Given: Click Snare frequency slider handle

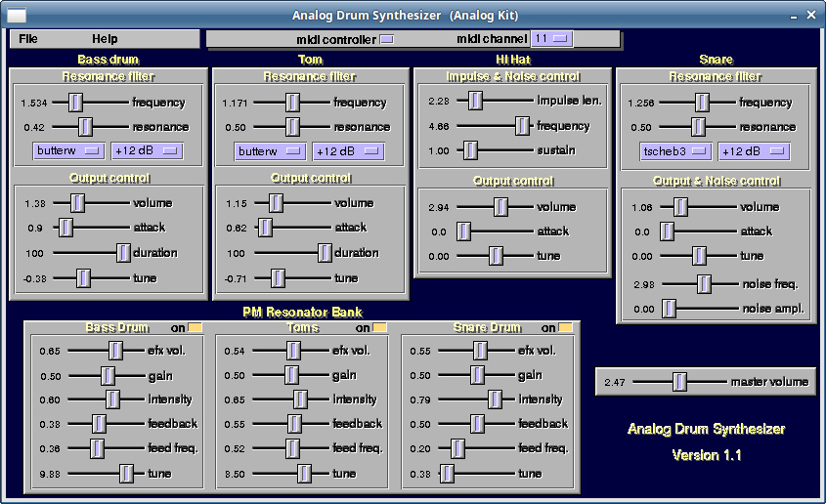Looking at the screenshot, I should point(702,103).
